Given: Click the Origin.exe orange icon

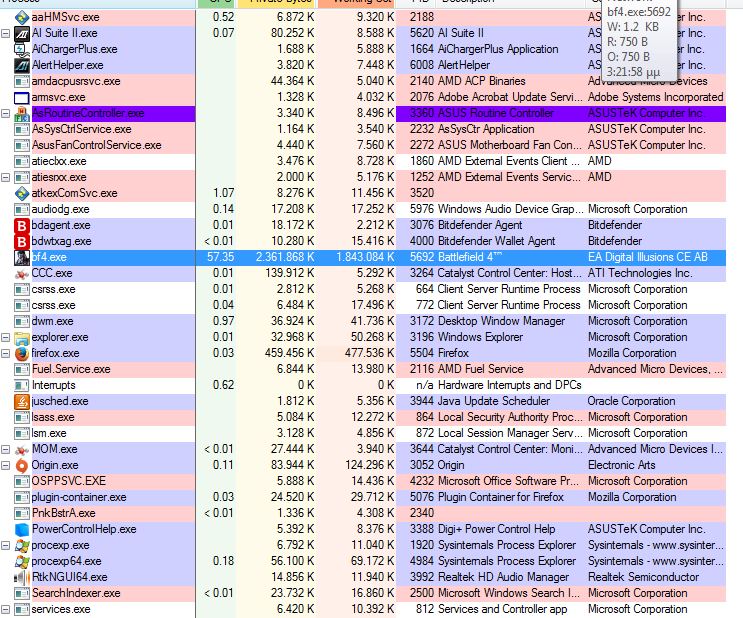Looking at the screenshot, I should [x=22, y=465].
